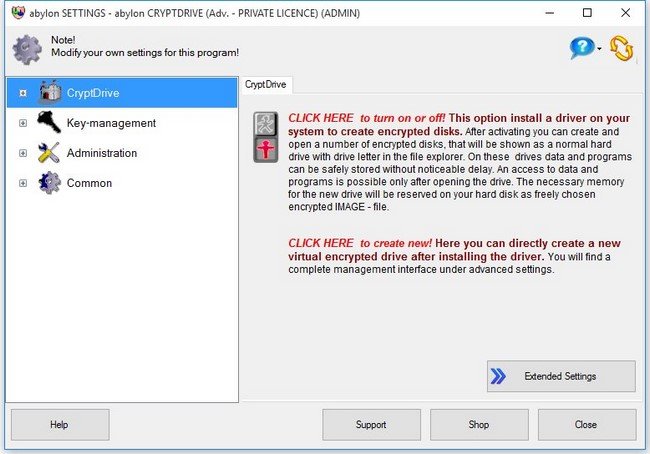Select the Administration tree entry
The image size is (650, 454).
pyautogui.click(x=102, y=153)
